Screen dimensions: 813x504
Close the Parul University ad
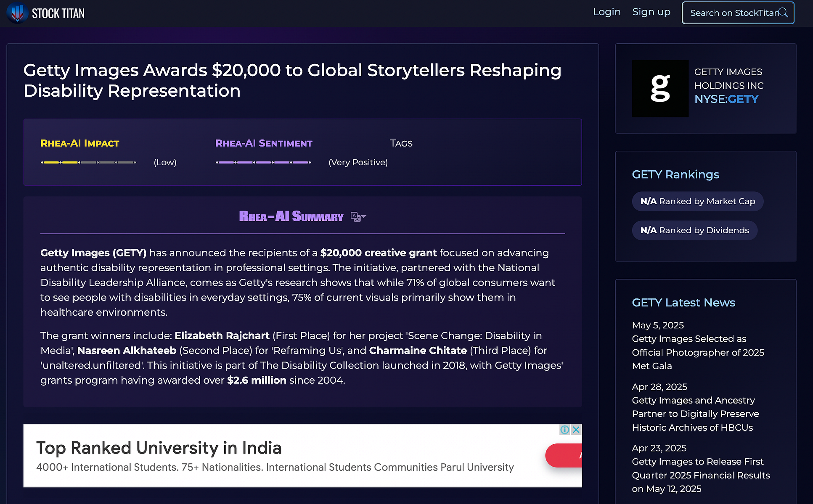point(576,430)
